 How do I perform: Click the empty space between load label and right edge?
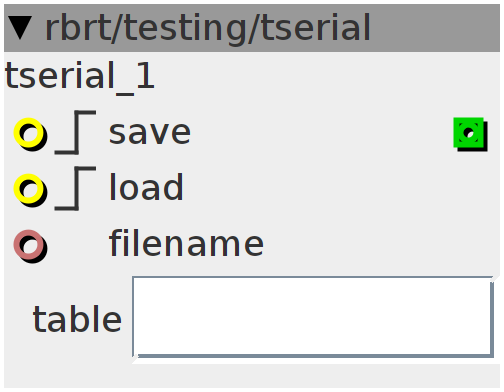tap(340, 189)
